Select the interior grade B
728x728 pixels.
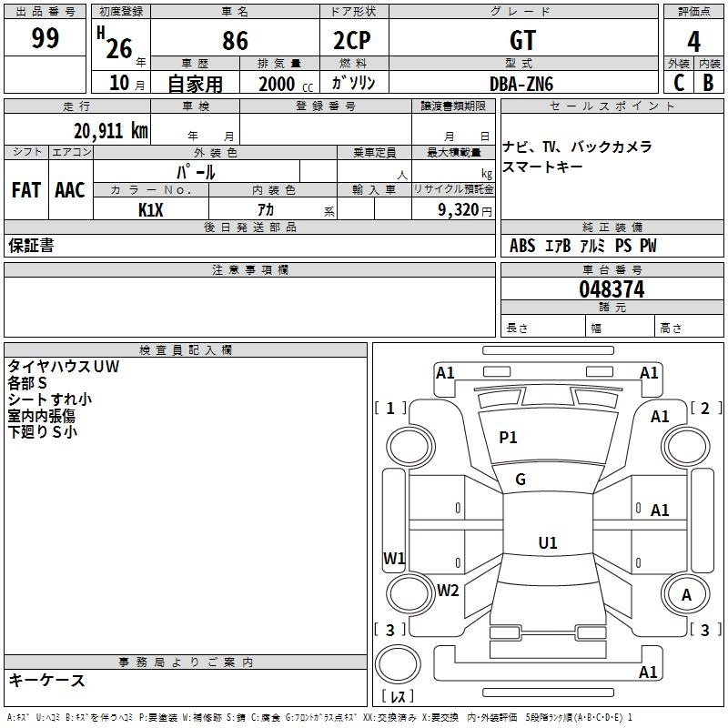tap(708, 83)
